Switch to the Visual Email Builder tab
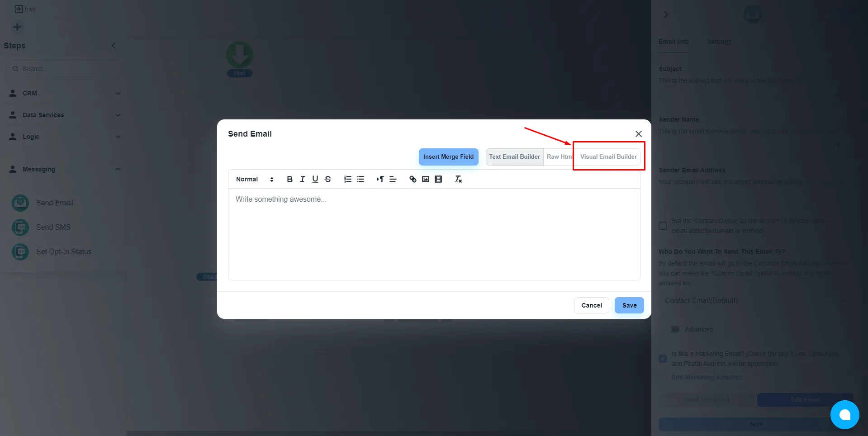Viewport: 868px width, 436px height. click(608, 156)
